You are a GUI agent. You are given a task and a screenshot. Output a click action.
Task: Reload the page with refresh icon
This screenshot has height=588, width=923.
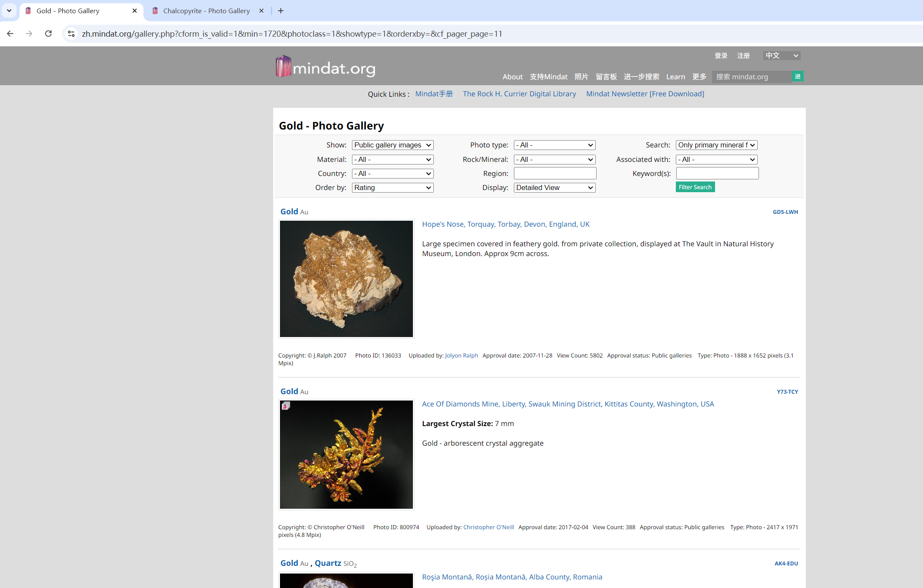[49, 34]
